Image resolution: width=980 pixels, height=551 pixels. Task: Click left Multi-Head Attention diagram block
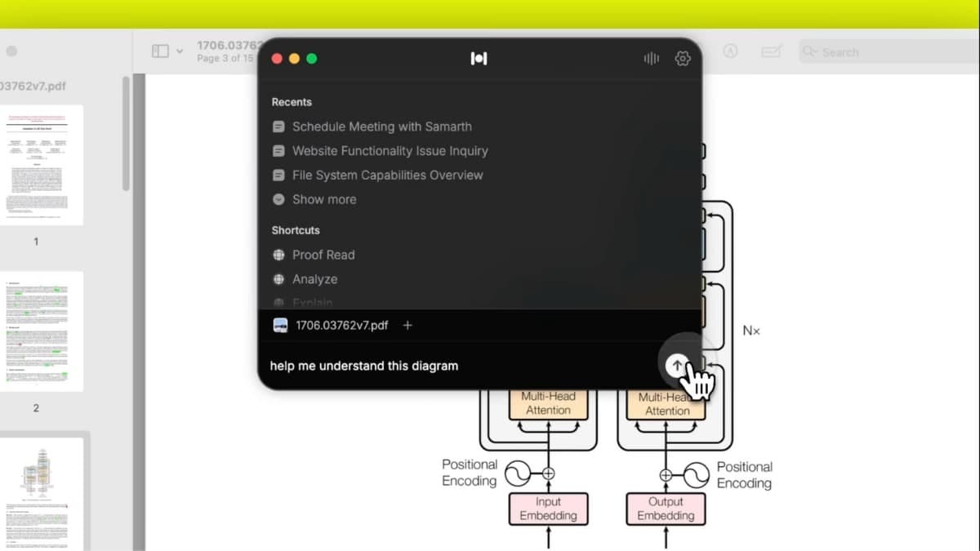548,404
